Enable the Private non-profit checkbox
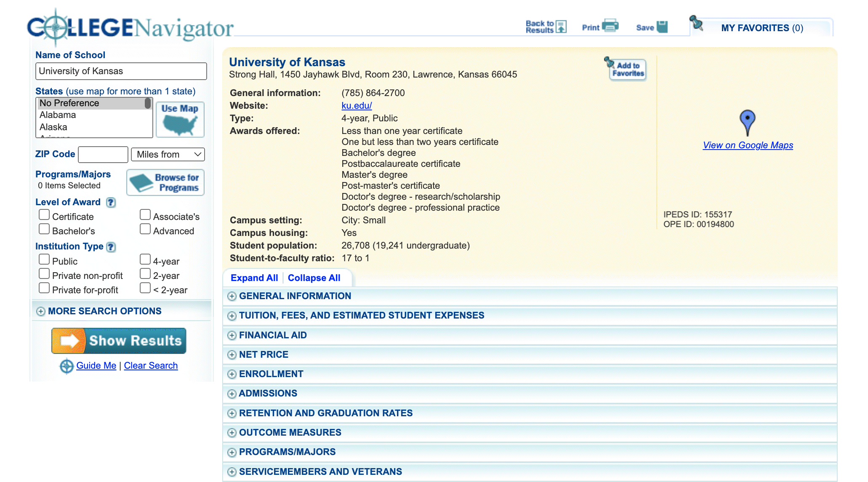 point(44,274)
